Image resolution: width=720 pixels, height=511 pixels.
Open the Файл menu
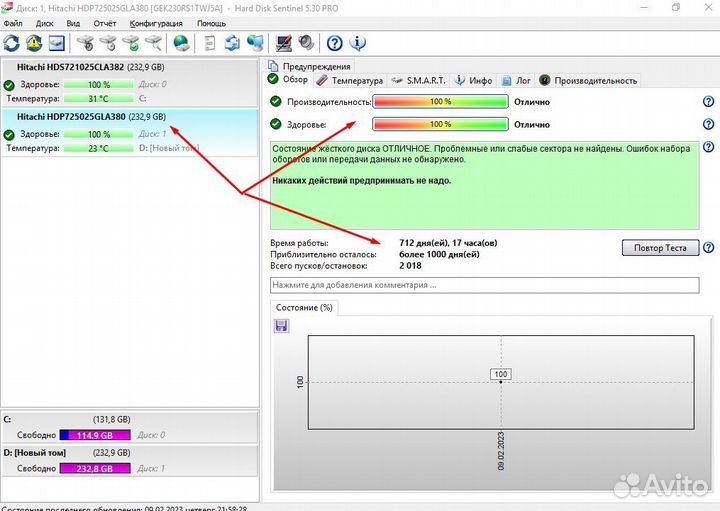(x=13, y=23)
